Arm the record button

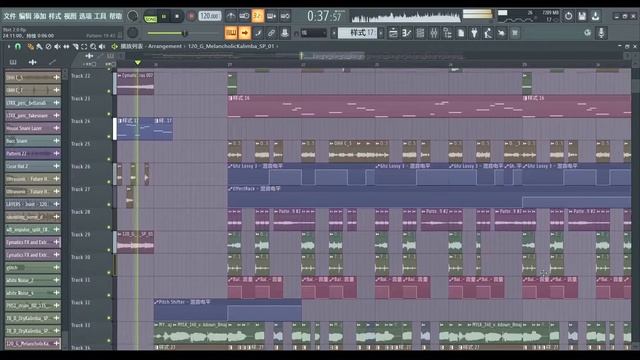coord(191,16)
